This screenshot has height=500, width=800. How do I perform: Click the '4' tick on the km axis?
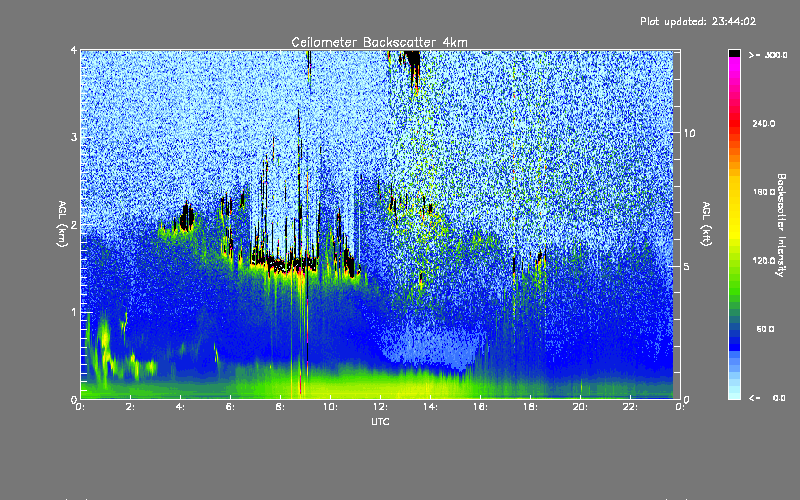click(x=74, y=50)
